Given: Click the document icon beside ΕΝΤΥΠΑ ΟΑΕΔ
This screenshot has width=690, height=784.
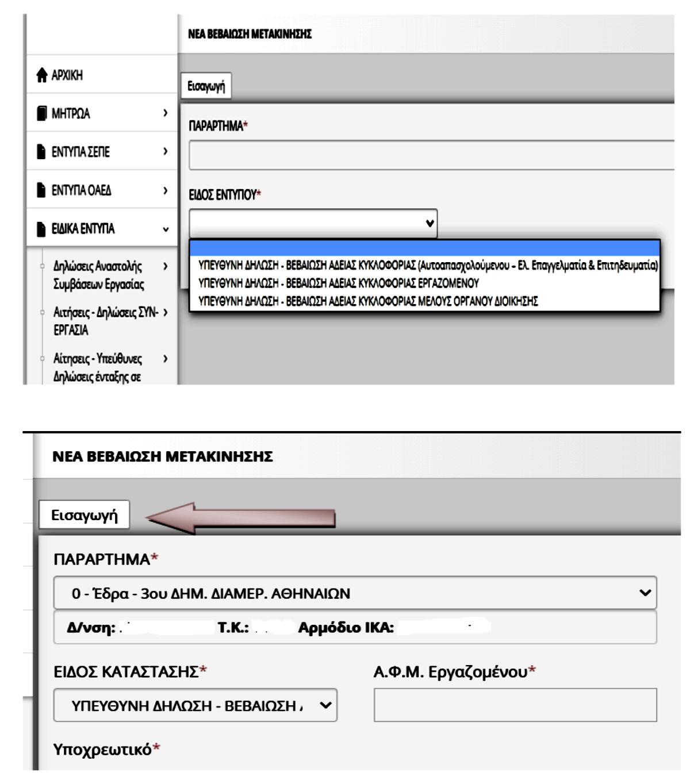Looking at the screenshot, I should point(41,191).
